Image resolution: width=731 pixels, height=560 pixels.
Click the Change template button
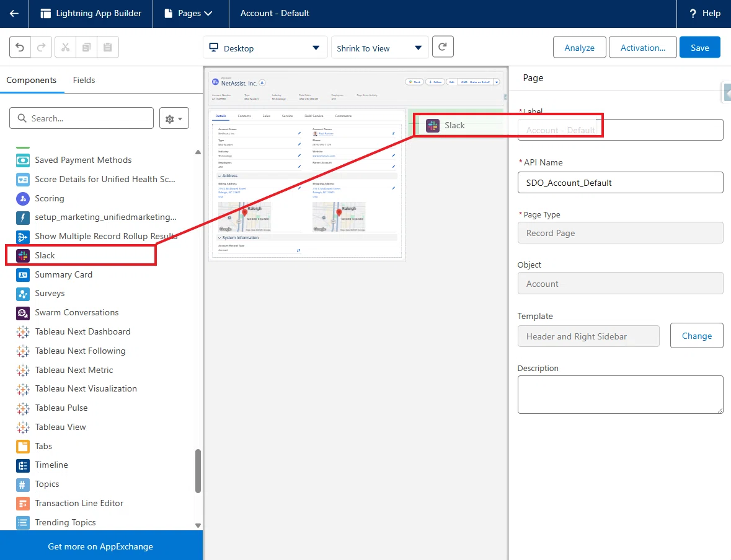click(696, 336)
